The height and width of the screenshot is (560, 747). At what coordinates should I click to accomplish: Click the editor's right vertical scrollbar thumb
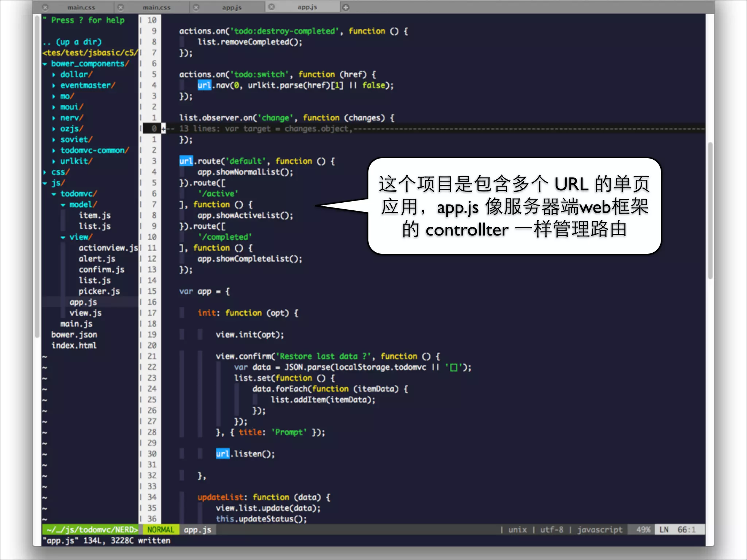pos(710,210)
